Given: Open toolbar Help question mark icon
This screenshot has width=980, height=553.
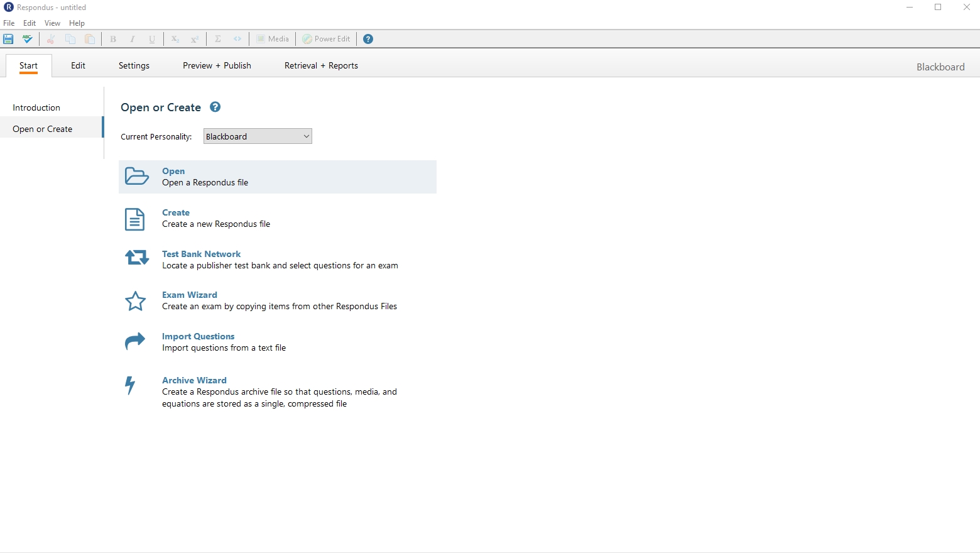Looking at the screenshot, I should pos(368,39).
